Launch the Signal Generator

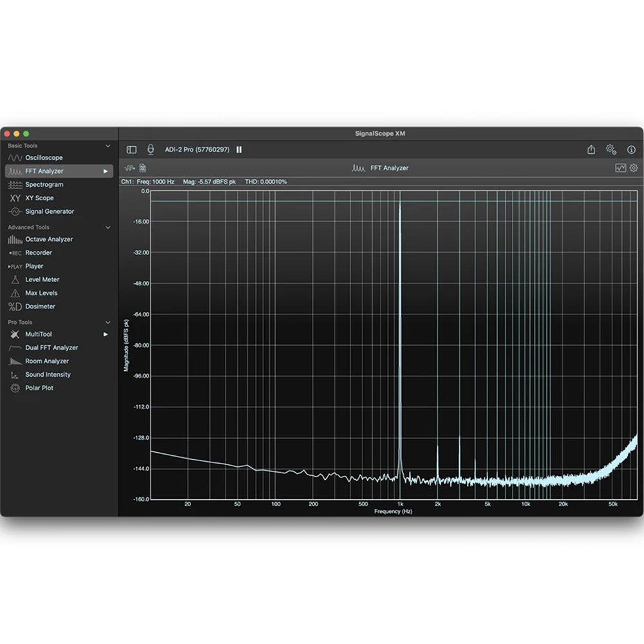[x=49, y=211]
